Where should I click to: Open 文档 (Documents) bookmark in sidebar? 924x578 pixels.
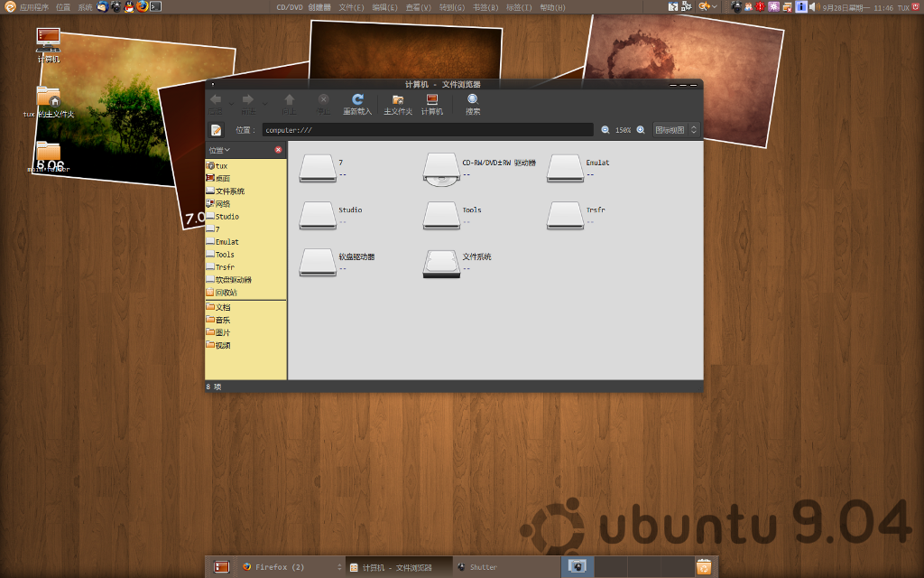[245, 307]
